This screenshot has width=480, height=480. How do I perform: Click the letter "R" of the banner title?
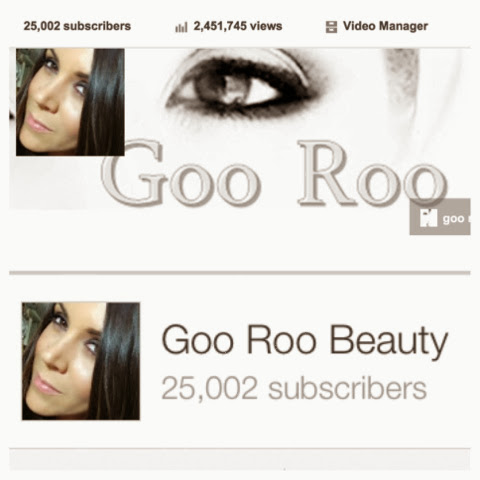pyautogui.click(x=327, y=172)
